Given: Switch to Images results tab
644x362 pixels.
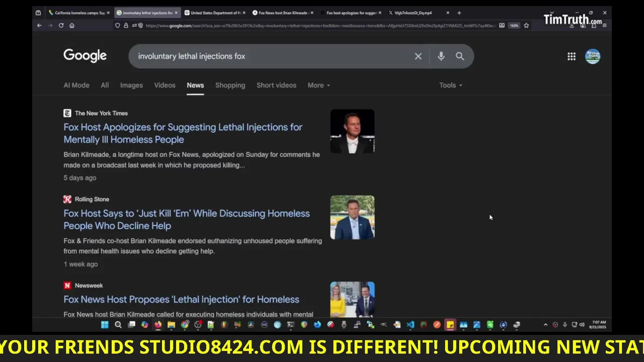Looking at the screenshot, I should [131, 85].
